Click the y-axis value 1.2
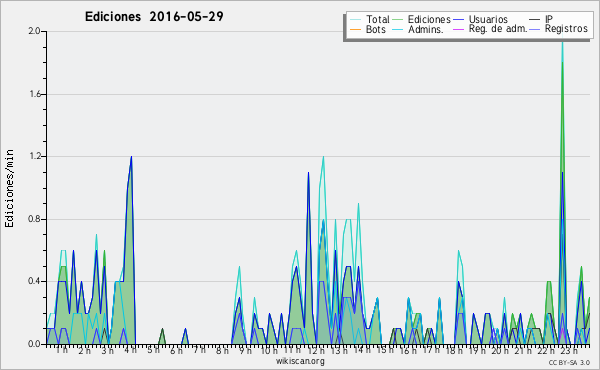This screenshot has width=600, height=370. 34,156
